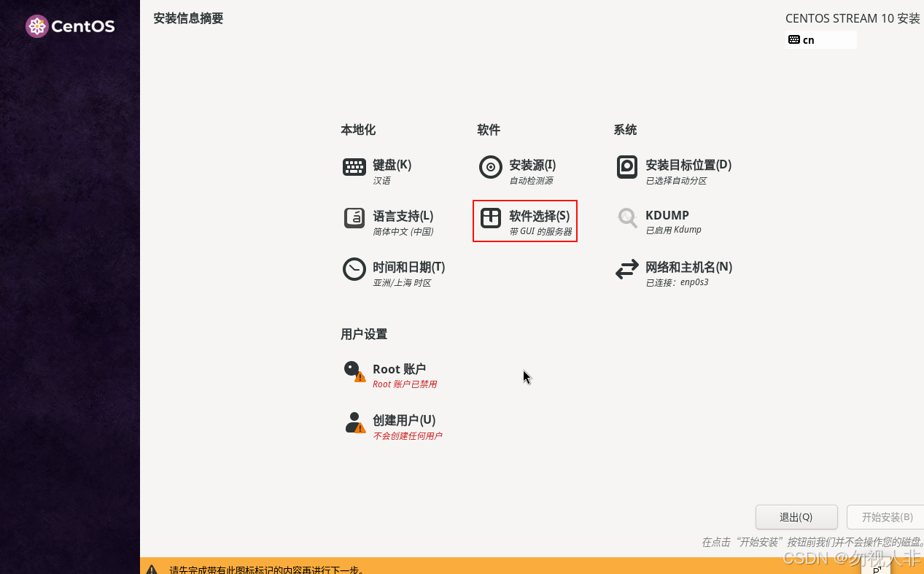The image size is (924, 574).
Task: Click the Installation Source (安装源) disc icon
Action: 491,167
